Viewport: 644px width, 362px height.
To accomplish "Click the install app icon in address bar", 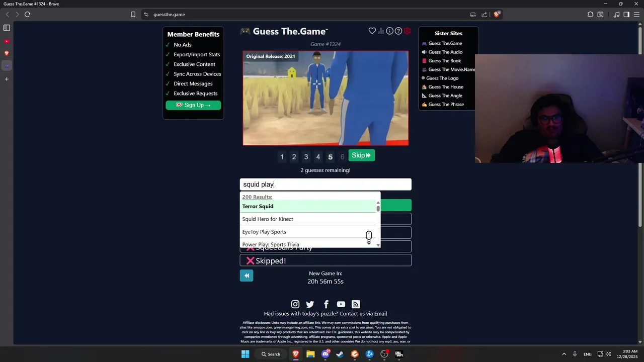I will (473, 15).
